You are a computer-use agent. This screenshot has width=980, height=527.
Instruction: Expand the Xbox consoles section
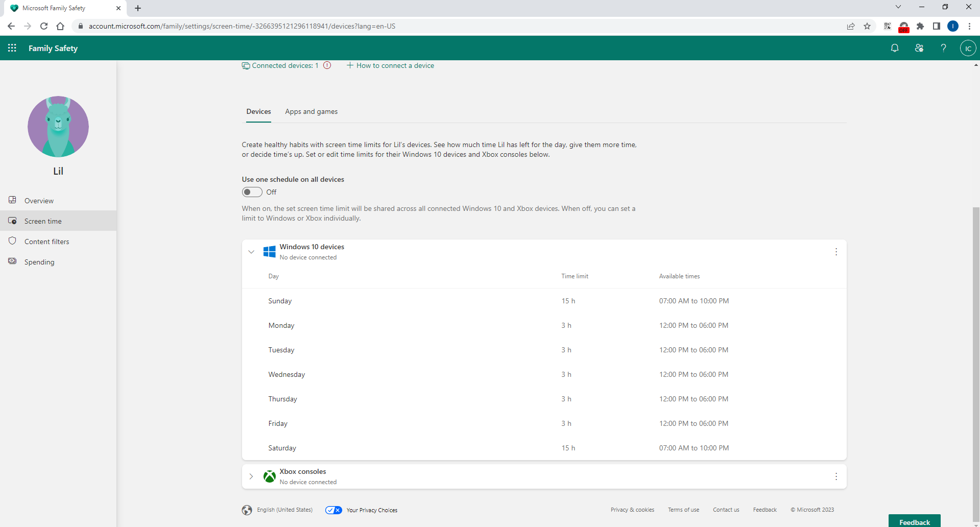click(x=251, y=476)
